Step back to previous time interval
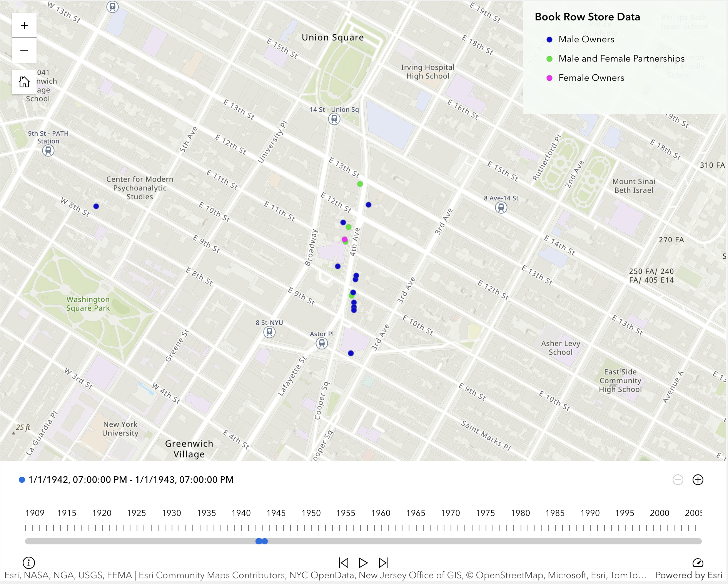This screenshot has height=584, width=728. coord(344,563)
